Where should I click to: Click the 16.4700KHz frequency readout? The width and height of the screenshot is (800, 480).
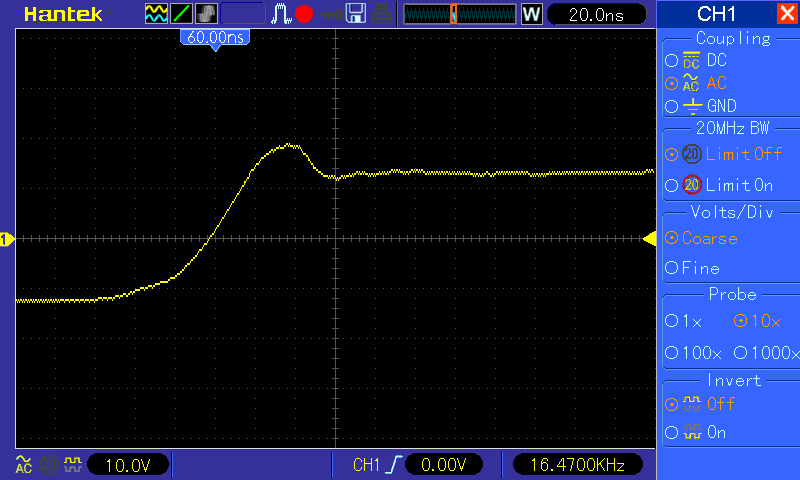tap(578, 465)
